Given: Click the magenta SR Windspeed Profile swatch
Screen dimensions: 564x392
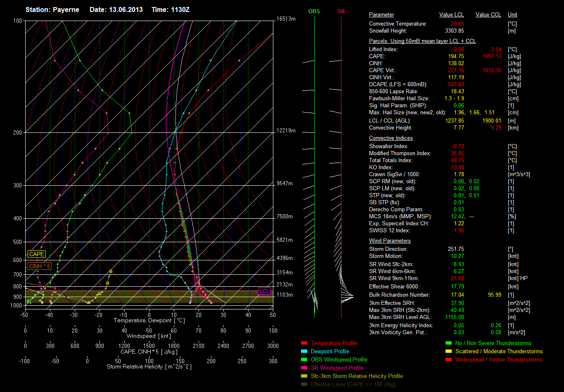Looking at the screenshot, I should pos(304,368).
